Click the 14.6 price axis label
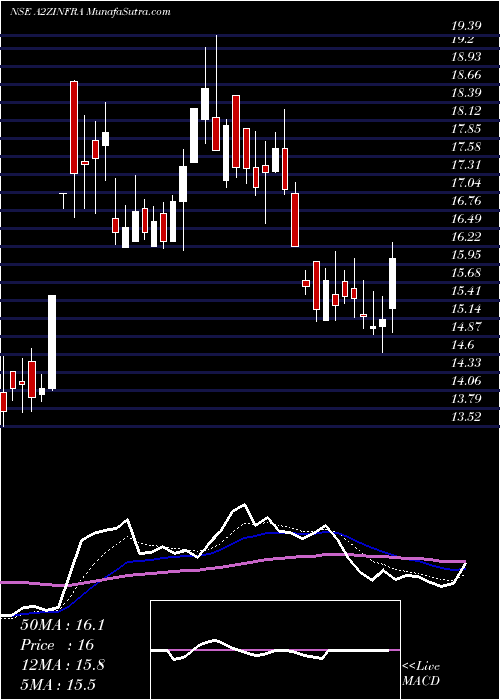This screenshot has width=500, height=700. (x=462, y=345)
